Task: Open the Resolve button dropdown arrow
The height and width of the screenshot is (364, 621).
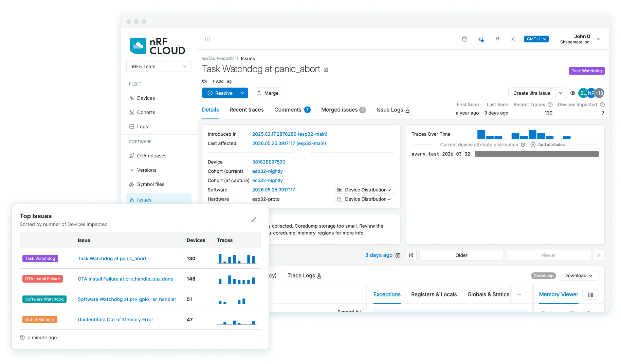Action: pyautogui.click(x=243, y=93)
